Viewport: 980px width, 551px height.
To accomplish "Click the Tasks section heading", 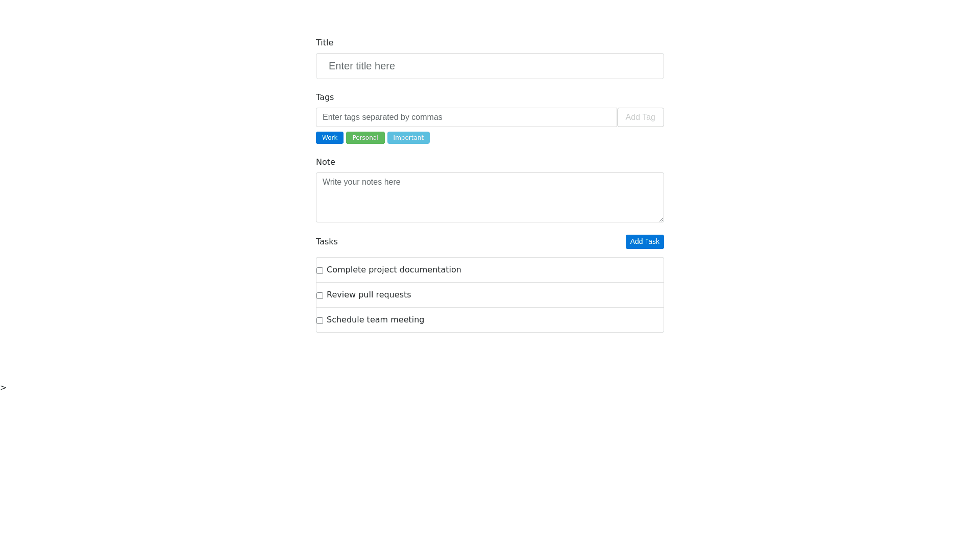I will click(x=327, y=242).
